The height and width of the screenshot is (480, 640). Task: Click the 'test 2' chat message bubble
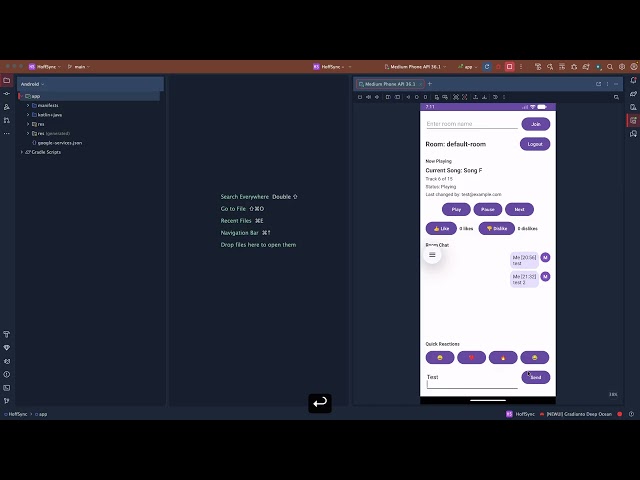point(524,280)
